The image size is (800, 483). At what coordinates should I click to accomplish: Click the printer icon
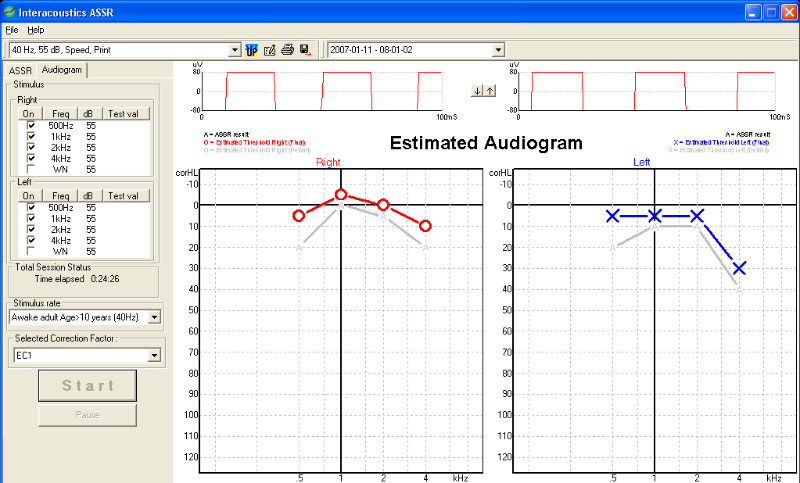287,50
